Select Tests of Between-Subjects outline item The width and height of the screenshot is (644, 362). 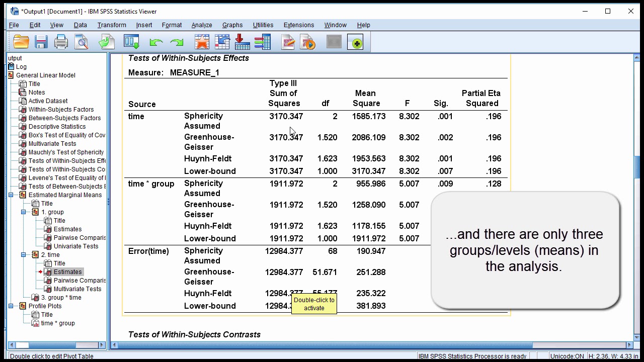pos(67,186)
